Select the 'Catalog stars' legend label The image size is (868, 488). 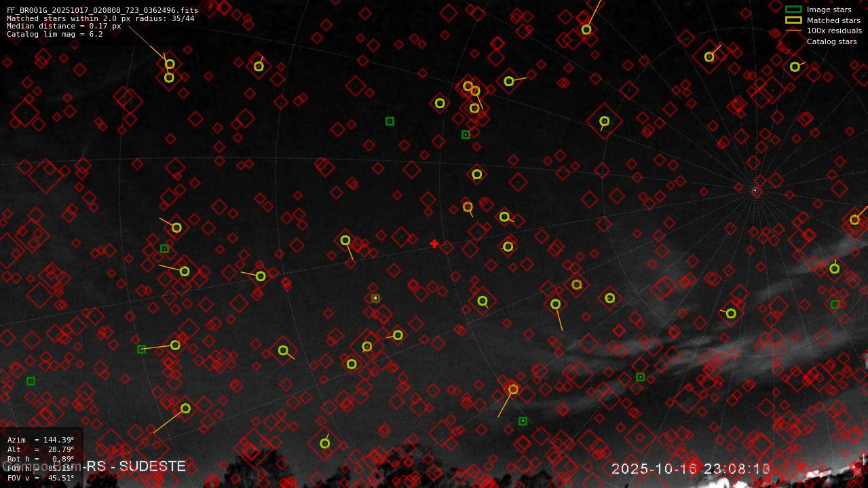tap(831, 41)
